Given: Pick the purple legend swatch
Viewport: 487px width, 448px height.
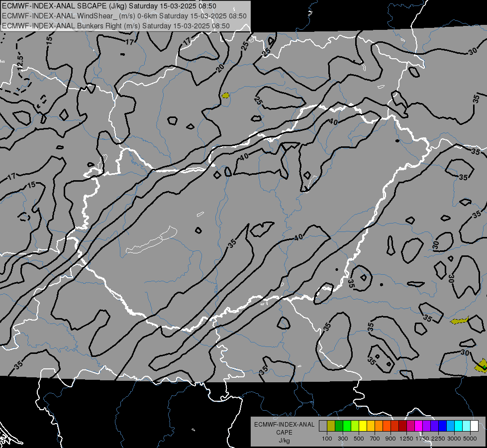Looking at the screenshot, I should click(427, 426).
